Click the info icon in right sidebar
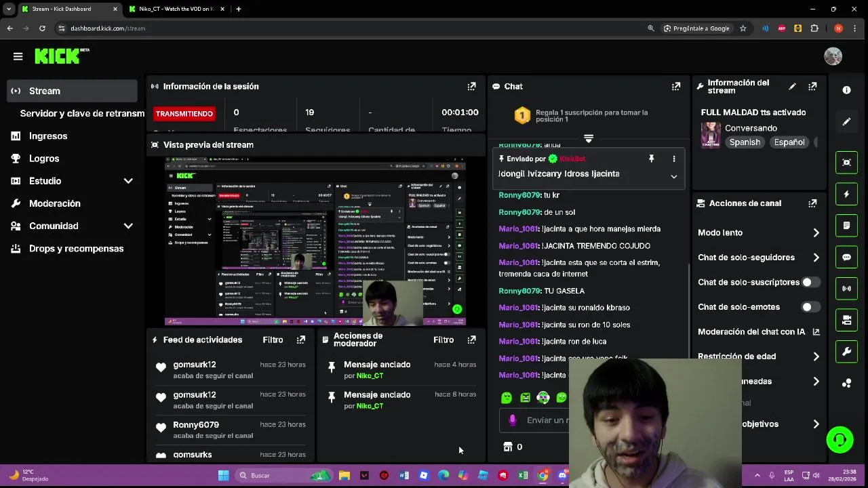 pyautogui.click(x=846, y=90)
